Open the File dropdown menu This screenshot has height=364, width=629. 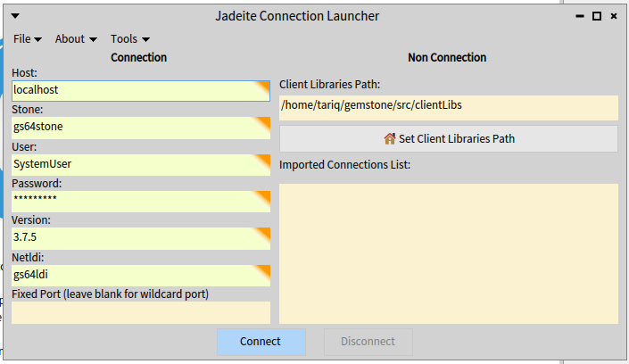(28, 38)
